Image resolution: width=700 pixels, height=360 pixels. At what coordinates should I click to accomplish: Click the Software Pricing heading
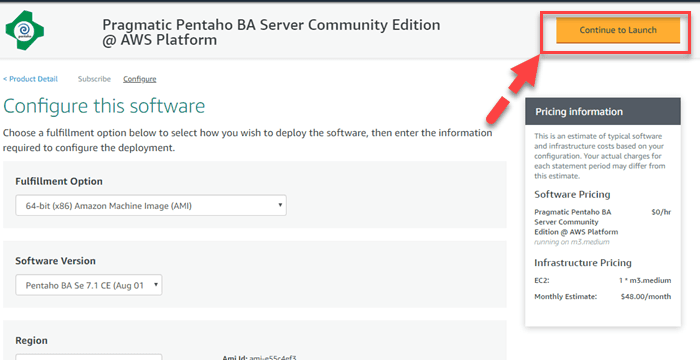click(572, 195)
